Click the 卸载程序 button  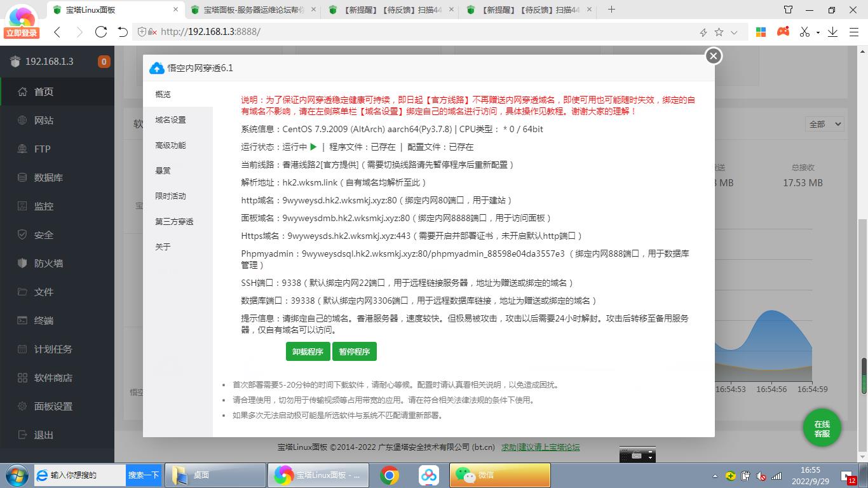tap(308, 351)
